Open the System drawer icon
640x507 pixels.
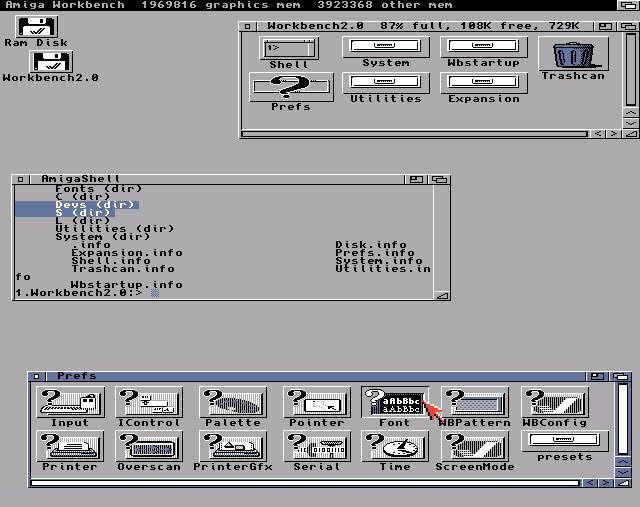[x=386, y=47]
